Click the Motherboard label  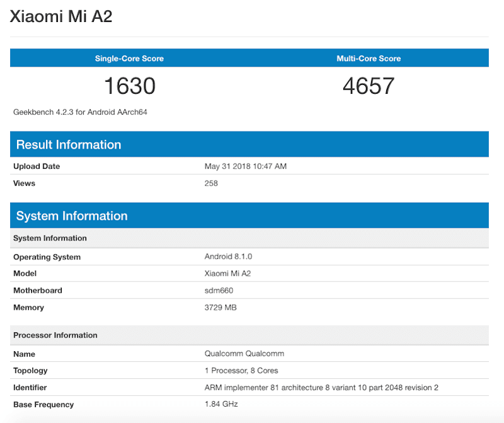point(38,291)
